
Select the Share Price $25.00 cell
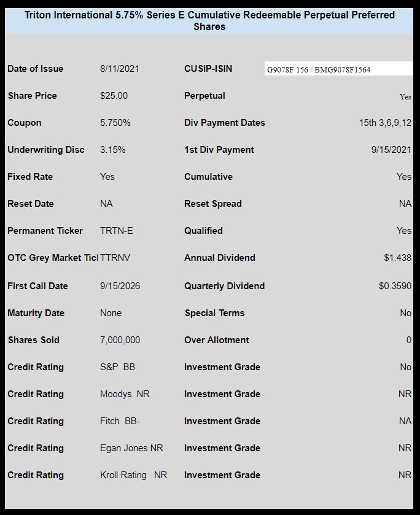tap(114, 96)
